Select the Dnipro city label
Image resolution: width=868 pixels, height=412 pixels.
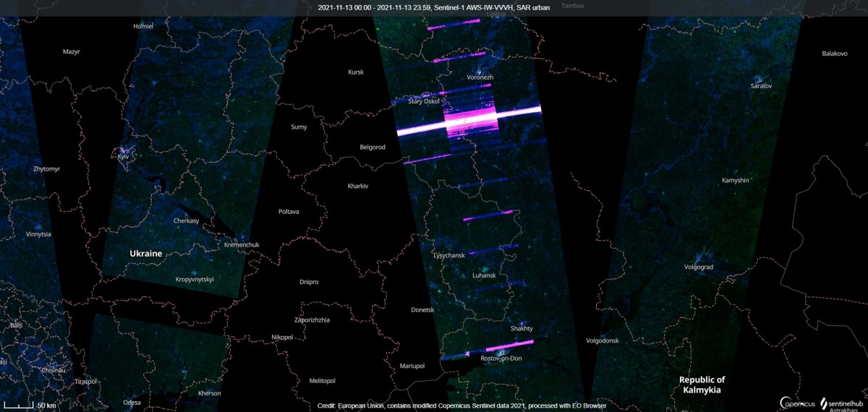[308, 282]
